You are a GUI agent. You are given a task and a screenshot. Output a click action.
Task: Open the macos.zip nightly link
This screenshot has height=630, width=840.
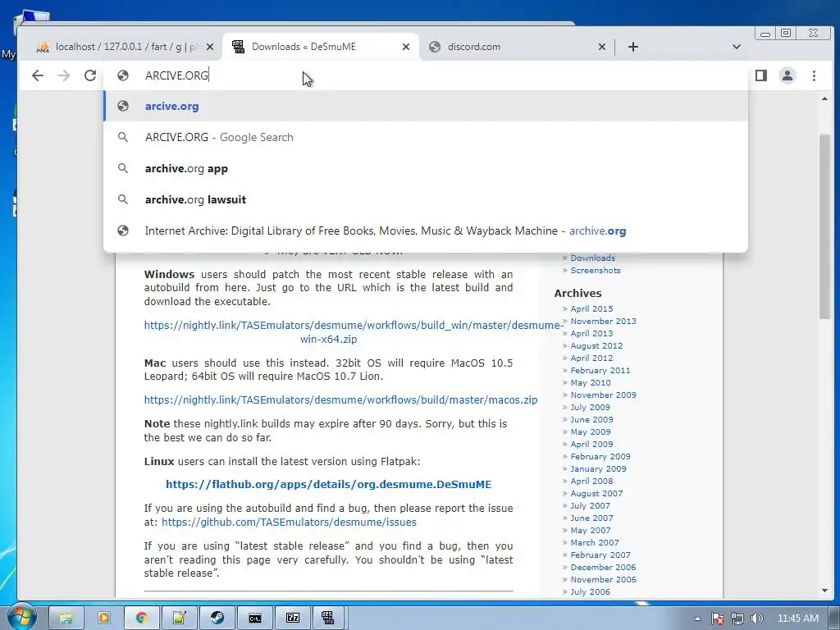(x=340, y=399)
